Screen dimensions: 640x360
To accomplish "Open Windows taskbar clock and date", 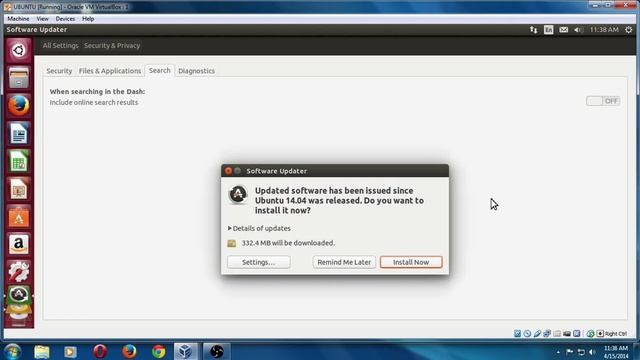I will click(616, 352).
